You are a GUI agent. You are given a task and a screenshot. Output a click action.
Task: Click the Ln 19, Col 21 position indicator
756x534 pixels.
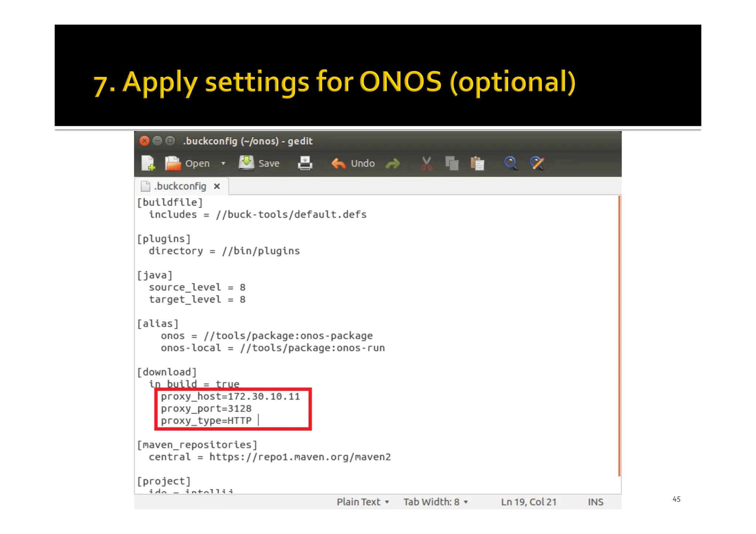(x=528, y=502)
